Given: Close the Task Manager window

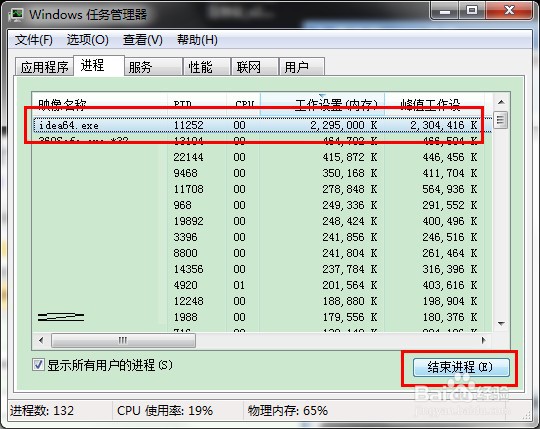Looking at the screenshot, I should [509, 11].
